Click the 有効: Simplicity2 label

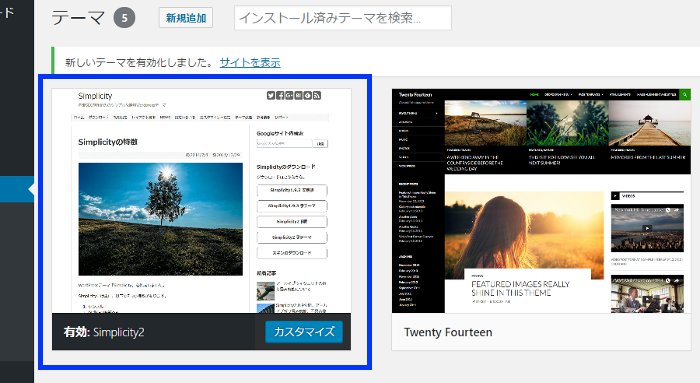[104, 332]
